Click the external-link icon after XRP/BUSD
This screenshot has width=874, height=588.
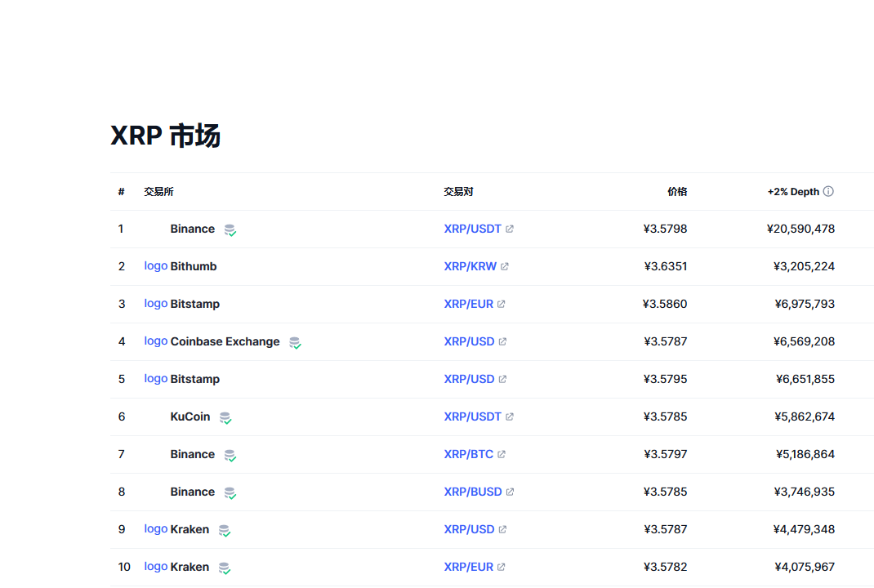(x=510, y=492)
